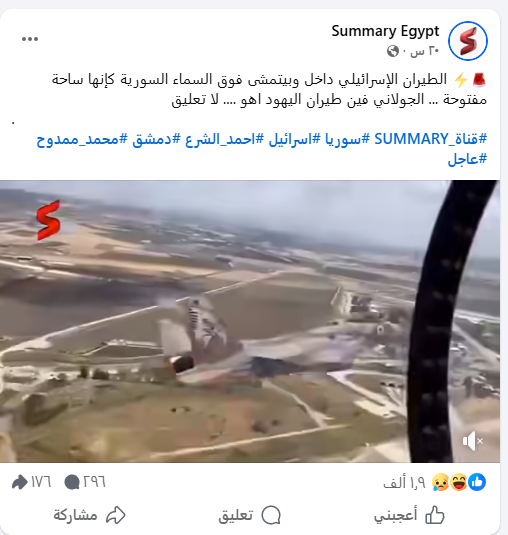Open the #محمد_ممدوح hashtag
Image resolution: width=508 pixels, height=535 pixels.
[82, 139]
